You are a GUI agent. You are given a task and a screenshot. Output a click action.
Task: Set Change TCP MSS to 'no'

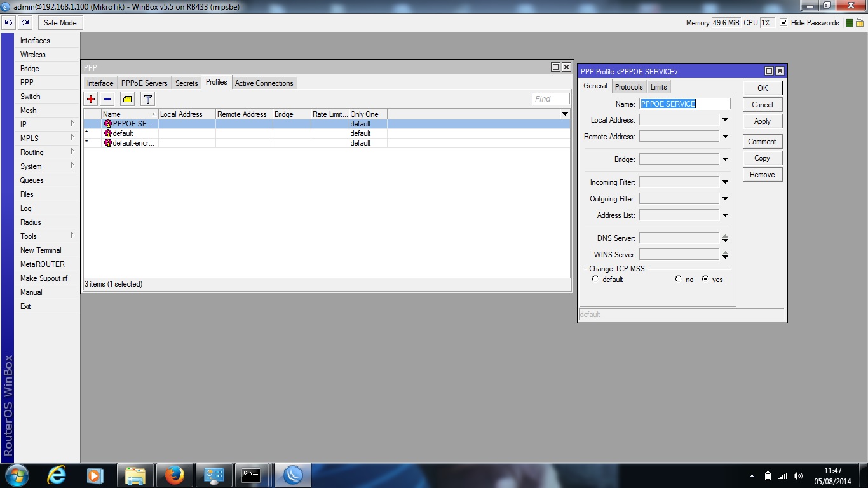678,279
